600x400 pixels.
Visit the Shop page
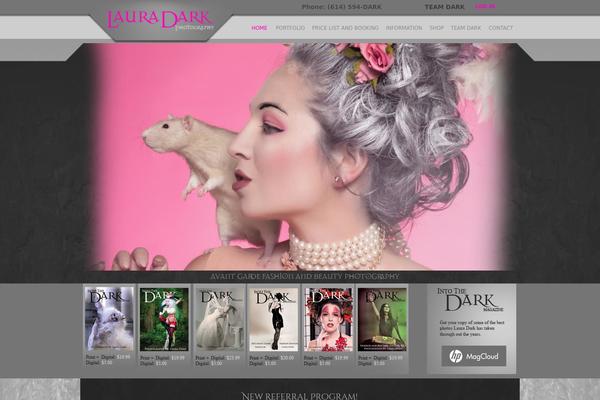436,28
